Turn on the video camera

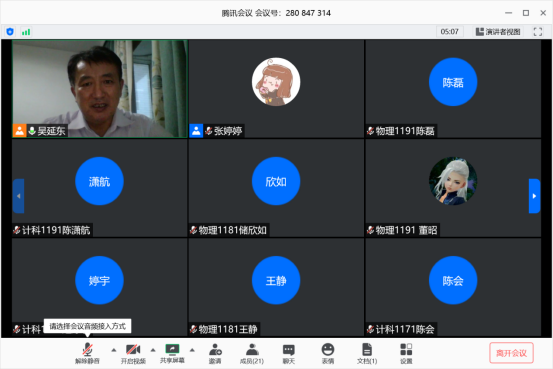[133, 353]
